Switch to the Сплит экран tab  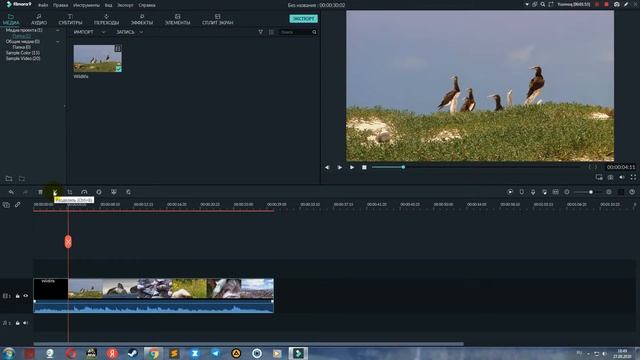218,20
